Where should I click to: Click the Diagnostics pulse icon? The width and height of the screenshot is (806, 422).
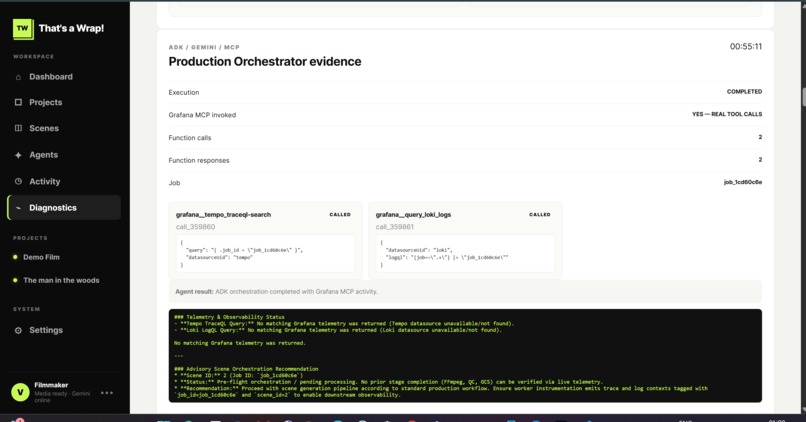pos(19,208)
